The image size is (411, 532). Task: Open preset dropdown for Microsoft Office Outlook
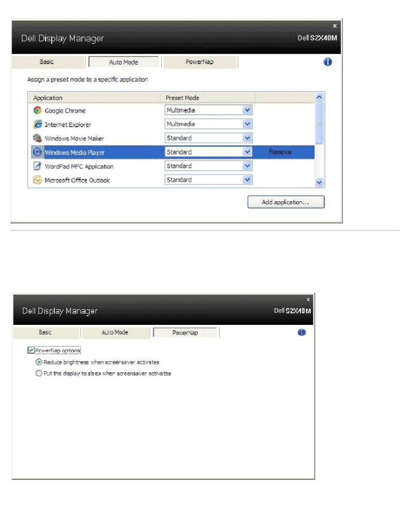click(247, 180)
